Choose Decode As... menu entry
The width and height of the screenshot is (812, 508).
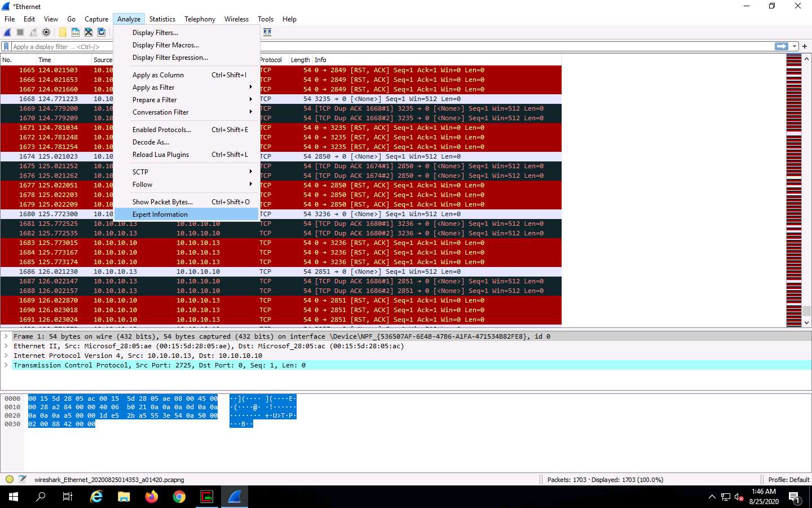point(186,142)
